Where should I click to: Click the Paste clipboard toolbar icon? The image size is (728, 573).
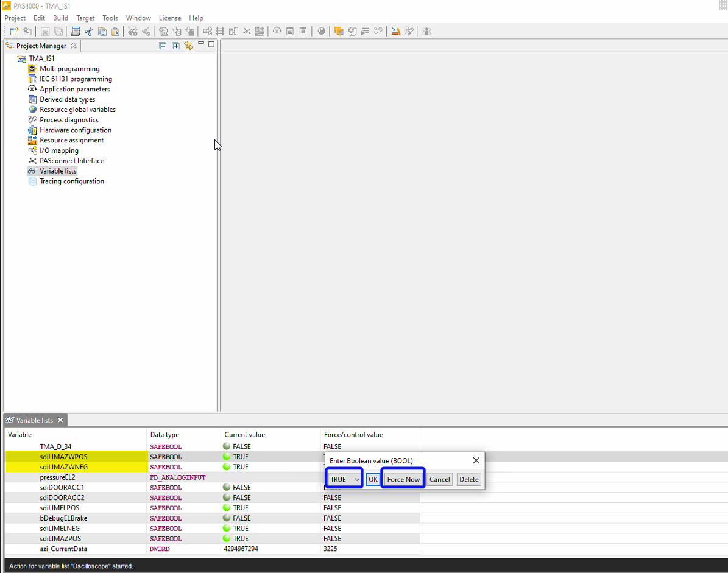(x=115, y=32)
